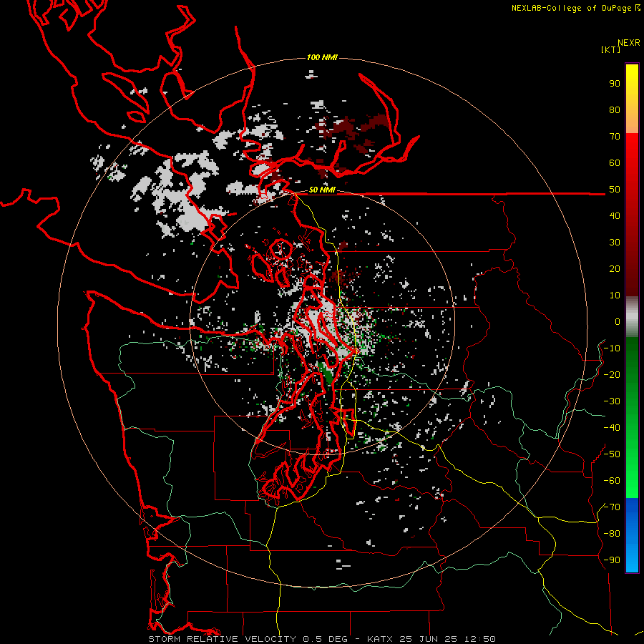
Task: Click the STORM RELATIVE VELOCITY product title
Action: coord(222,639)
